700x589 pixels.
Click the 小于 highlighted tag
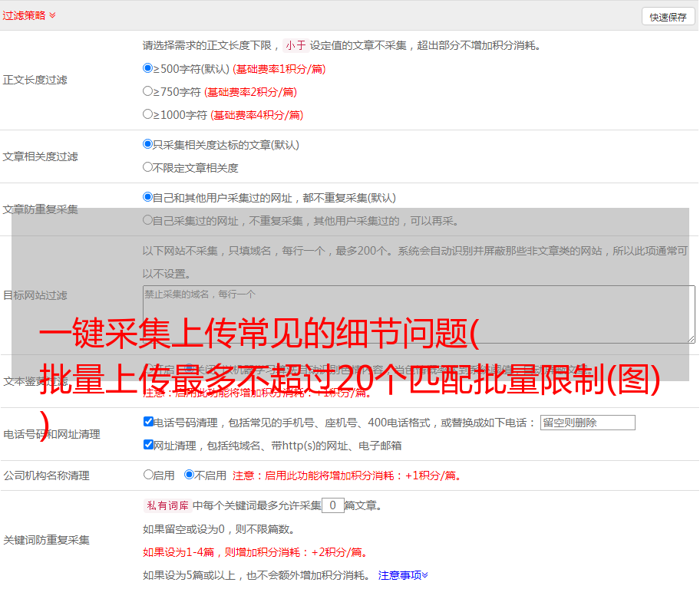(296, 45)
